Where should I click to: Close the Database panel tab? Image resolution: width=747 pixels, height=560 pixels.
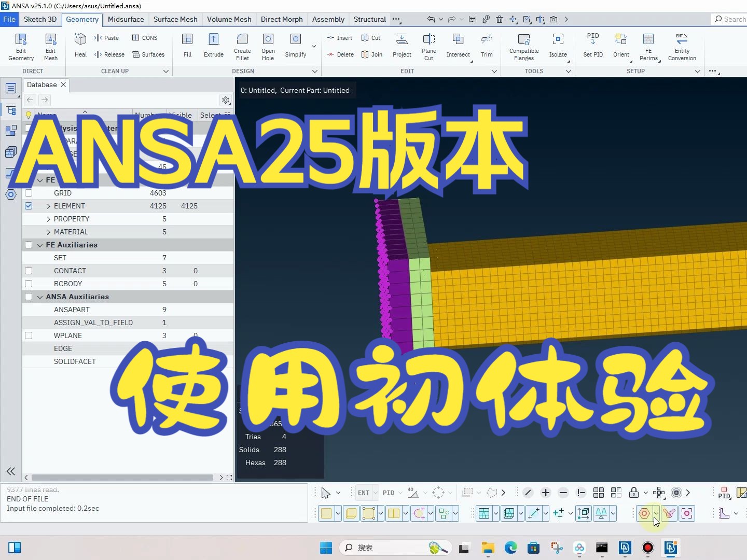click(x=63, y=85)
